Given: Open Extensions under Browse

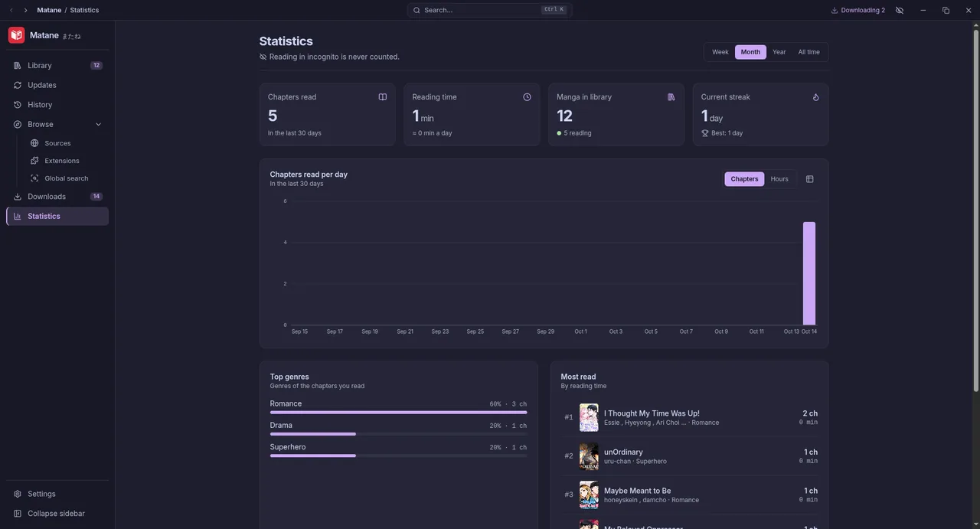Looking at the screenshot, I should (x=66, y=161).
